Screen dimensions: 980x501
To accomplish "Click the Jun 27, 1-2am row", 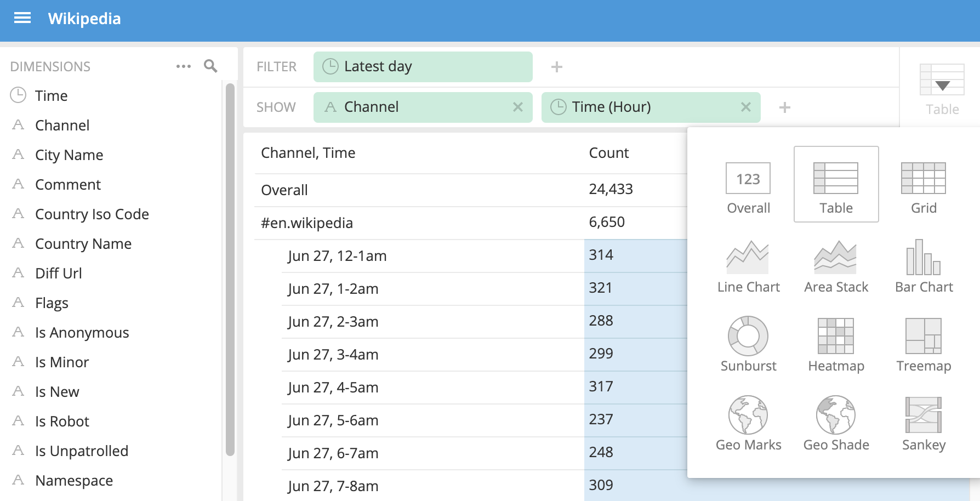I will pyautogui.click(x=484, y=289).
